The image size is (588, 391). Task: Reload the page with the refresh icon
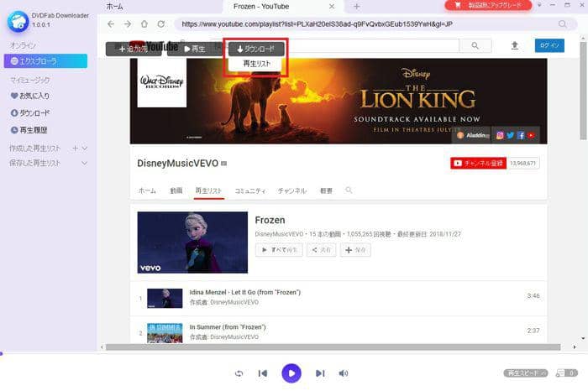click(x=161, y=24)
